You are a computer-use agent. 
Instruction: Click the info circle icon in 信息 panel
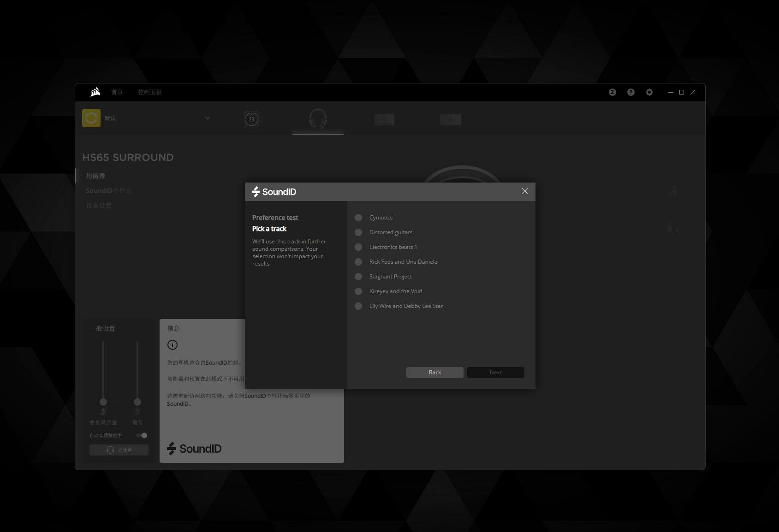[172, 345]
